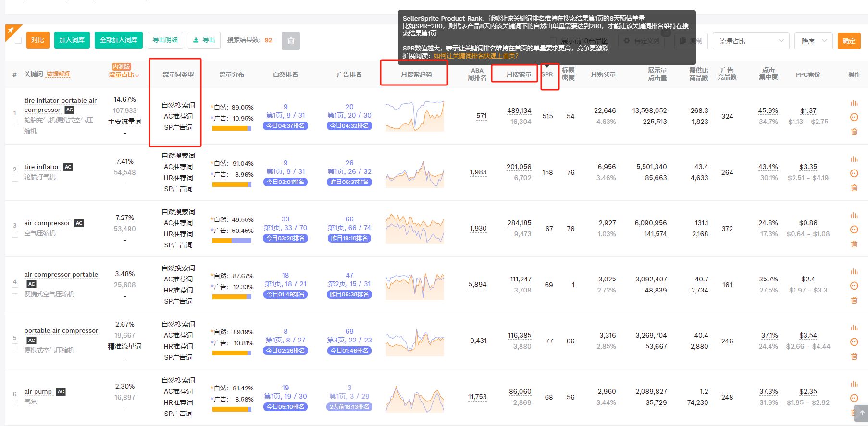868x426 pixels.
Task: Check the row 1 tire inflator portable checkbox
Action: (14, 122)
